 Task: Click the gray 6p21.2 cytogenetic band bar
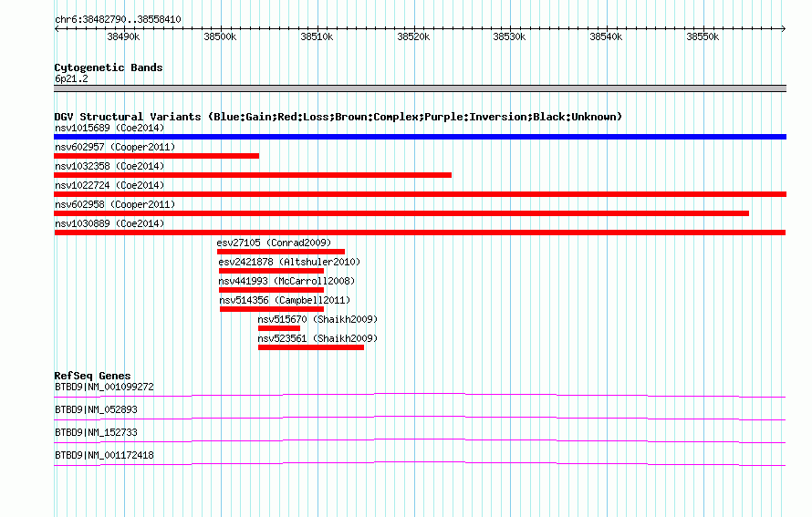coord(420,88)
